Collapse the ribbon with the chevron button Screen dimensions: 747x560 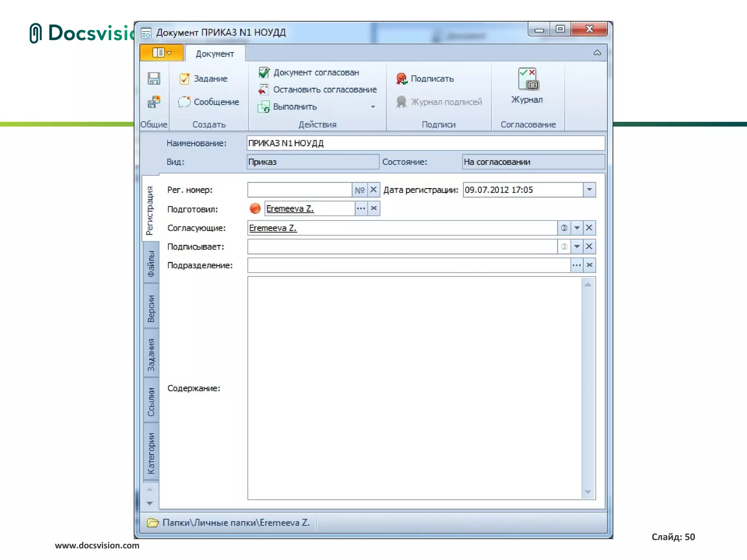coord(597,53)
